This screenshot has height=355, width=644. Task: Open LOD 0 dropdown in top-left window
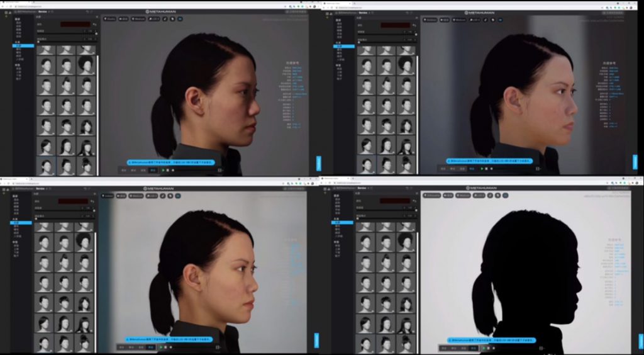(153, 19)
